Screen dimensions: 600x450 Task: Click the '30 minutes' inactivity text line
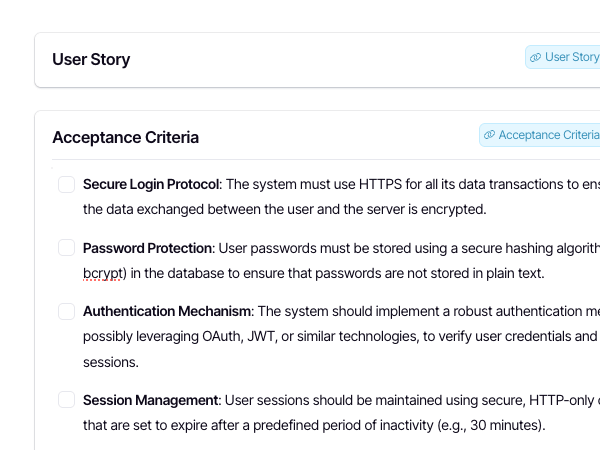[314, 426]
